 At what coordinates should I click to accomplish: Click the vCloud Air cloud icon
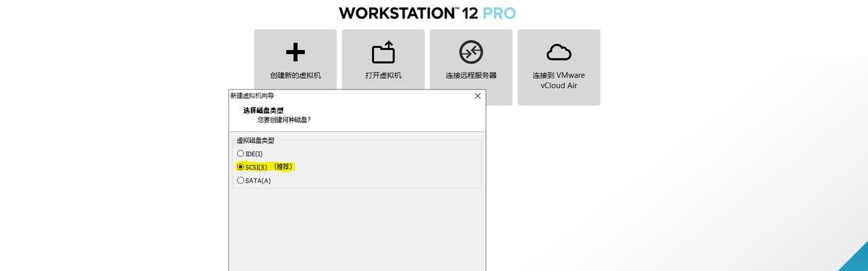click(x=559, y=52)
